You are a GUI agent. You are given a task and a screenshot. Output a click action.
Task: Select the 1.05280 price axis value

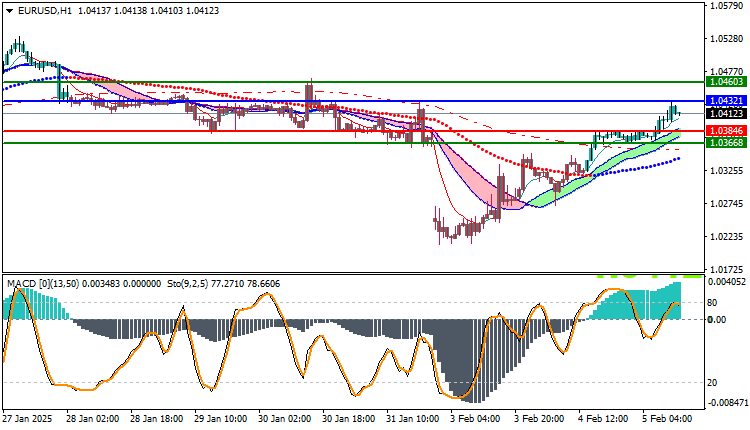727,38
